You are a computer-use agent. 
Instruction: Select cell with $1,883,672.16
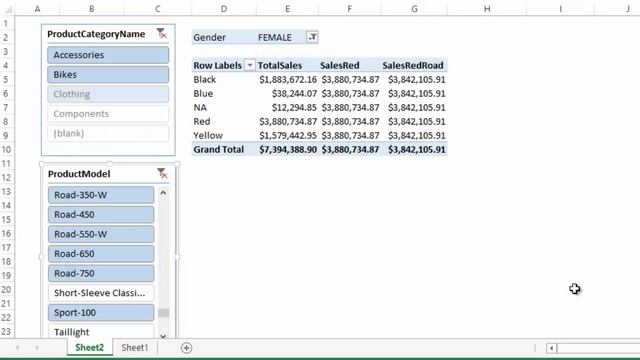coord(287,79)
